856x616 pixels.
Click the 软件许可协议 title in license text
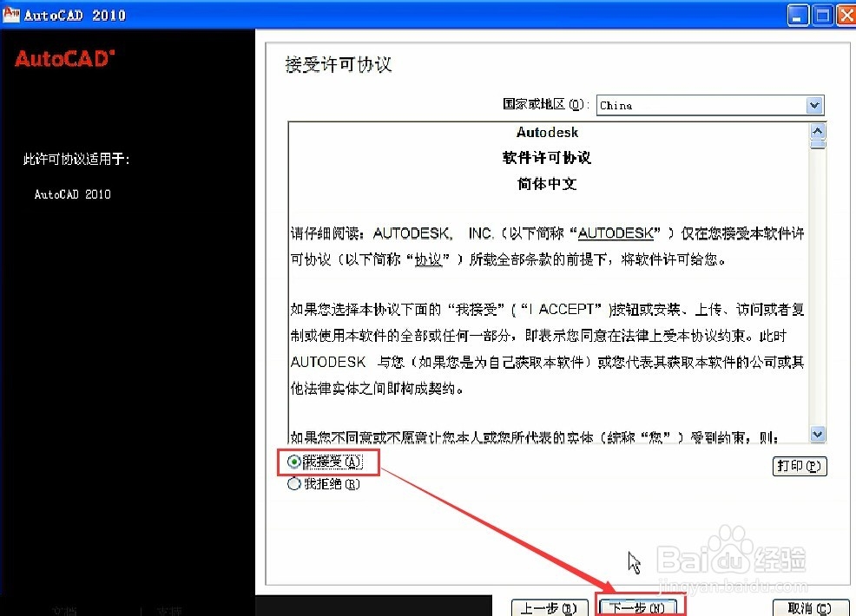click(x=546, y=158)
